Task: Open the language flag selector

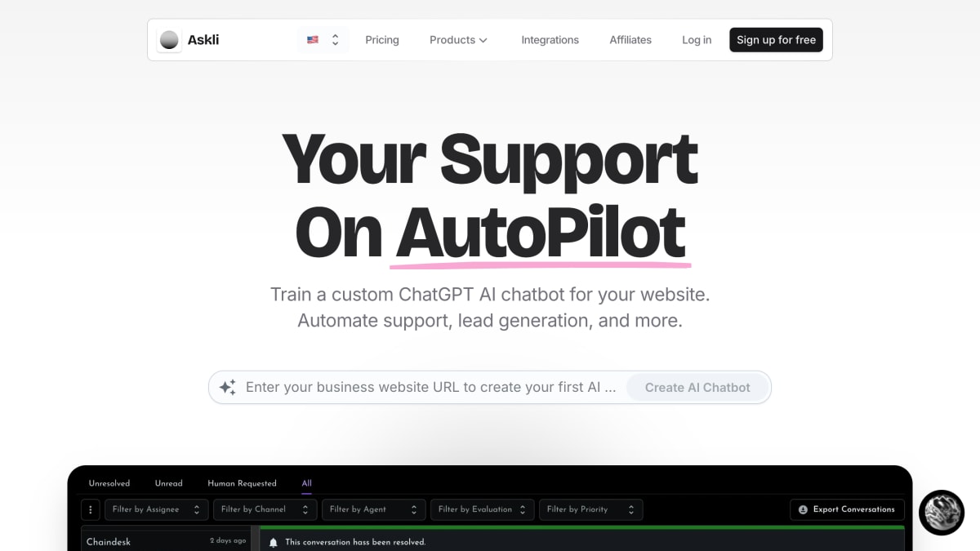Action: [323, 40]
